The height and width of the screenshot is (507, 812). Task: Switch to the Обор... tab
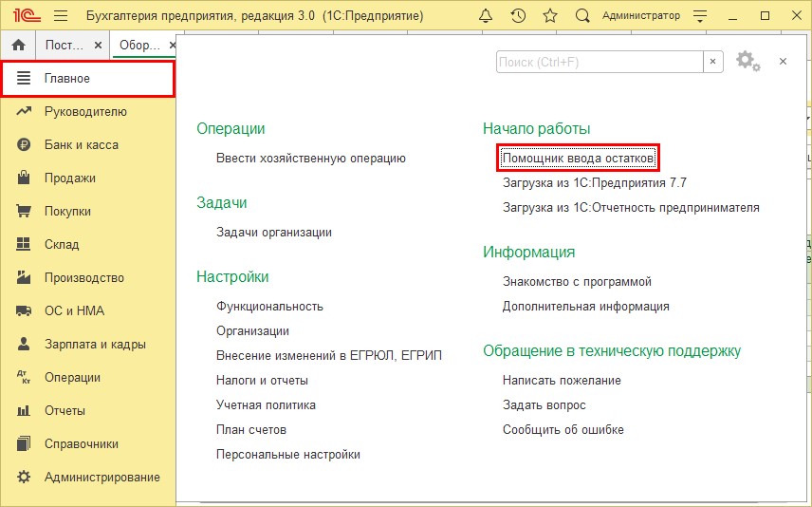tap(139, 46)
